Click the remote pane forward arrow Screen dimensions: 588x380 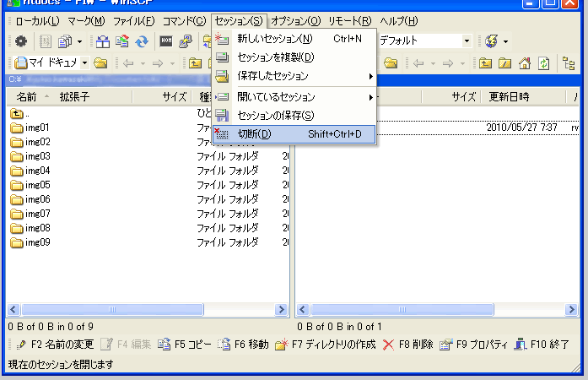coord(448,63)
